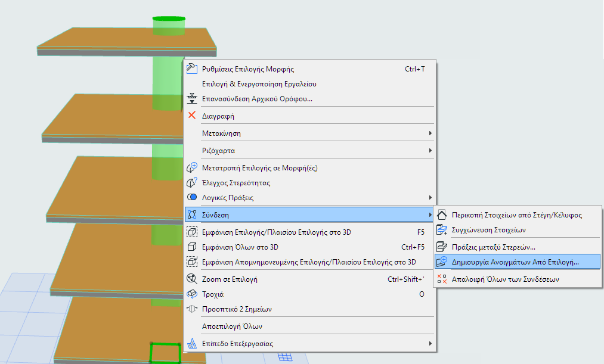Image resolution: width=604 pixels, height=364 pixels.
Task: Select Εμφάνιση Επιλογής/Πλαισίου Επιλογής στο 3D
Action: [x=310, y=232]
